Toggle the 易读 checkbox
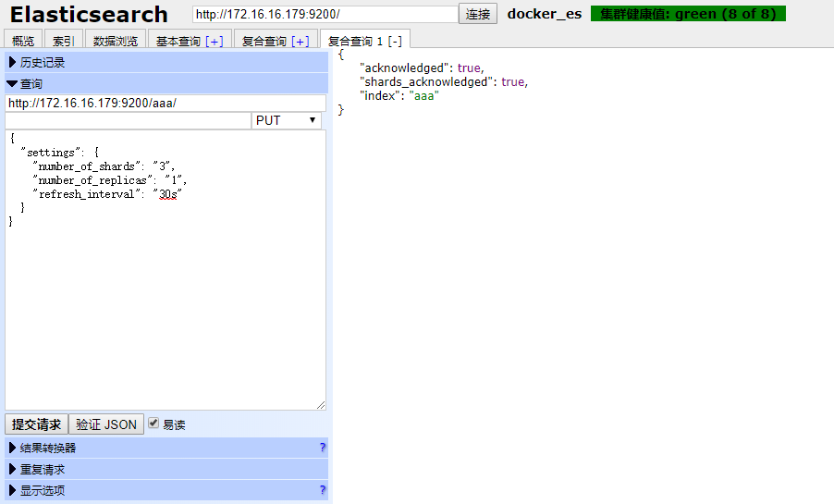This screenshot has width=834, height=504. [154, 424]
